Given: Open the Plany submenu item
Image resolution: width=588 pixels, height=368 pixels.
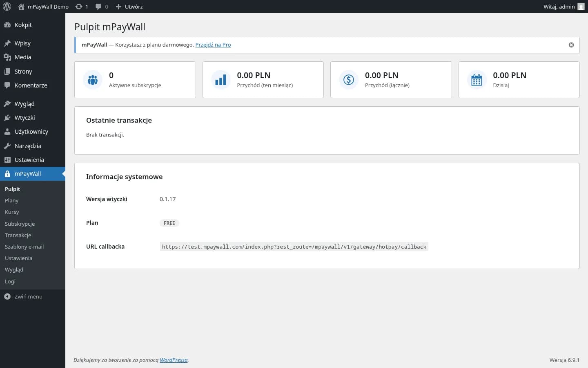Looking at the screenshot, I should tap(11, 200).
